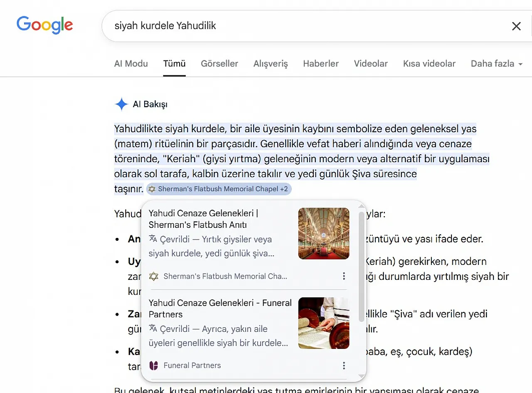
Task: Click the AI Bakışı sparkle icon
Action: [x=121, y=104]
